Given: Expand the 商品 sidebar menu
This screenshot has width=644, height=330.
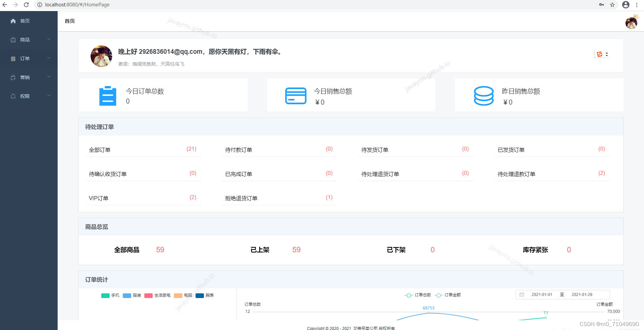Looking at the screenshot, I should [x=49, y=40].
